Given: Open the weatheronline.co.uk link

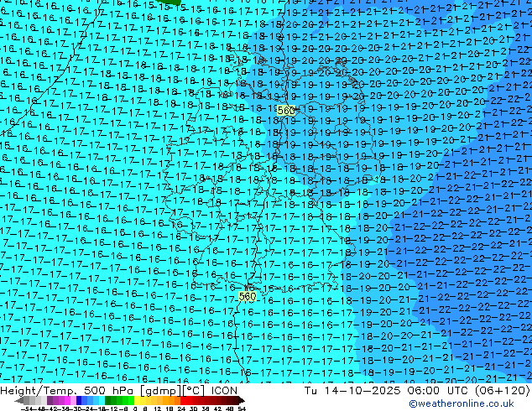Looking at the screenshot, I should pyautogui.click(x=462, y=403).
